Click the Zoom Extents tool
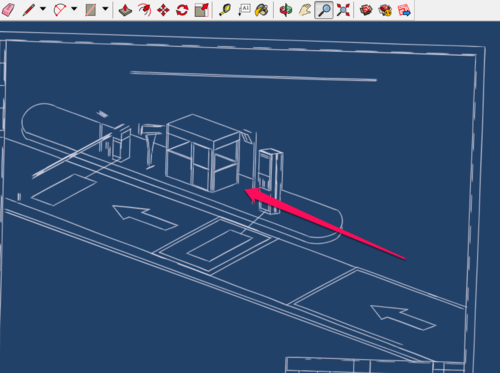This screenshot has height=373, width=500. [343, 10]
